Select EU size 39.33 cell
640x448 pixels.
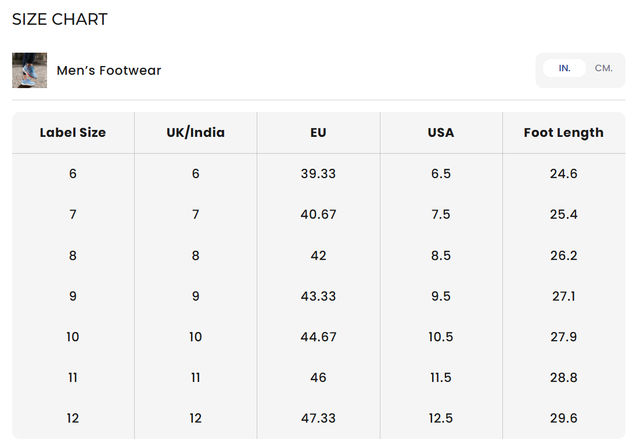coord(318,174)
